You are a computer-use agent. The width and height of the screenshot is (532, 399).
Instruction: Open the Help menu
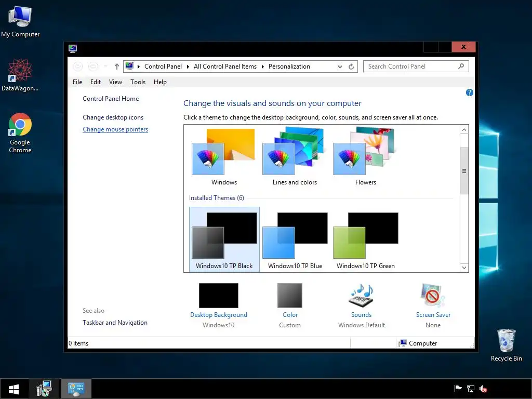point(160,82)
